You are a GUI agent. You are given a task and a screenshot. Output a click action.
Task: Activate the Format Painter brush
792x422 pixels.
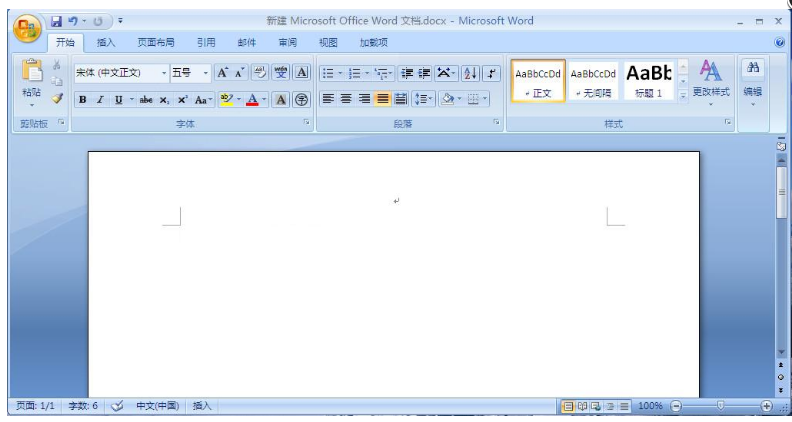(x=57, y=98)
